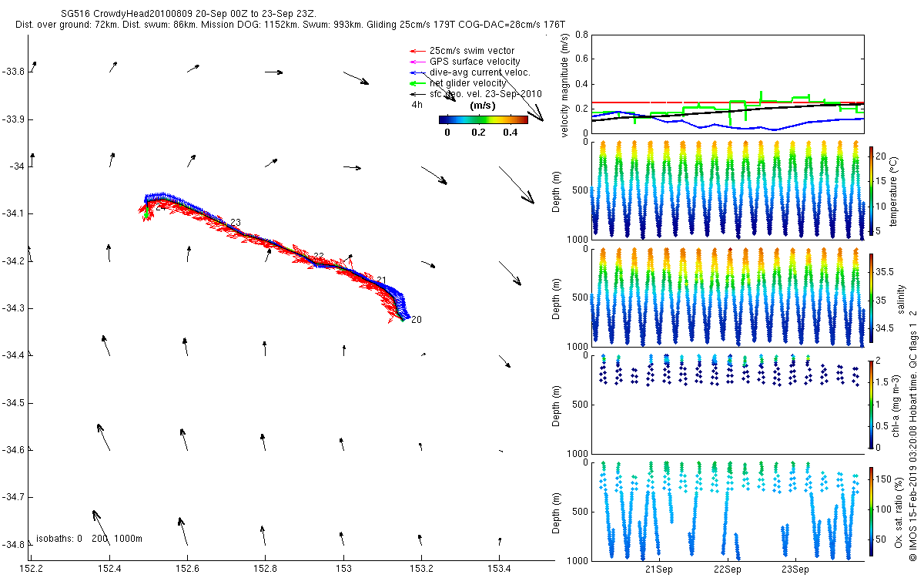Click the '21Sep' date tick label
The width and height of the screenshot is (924, 578).
659,570
